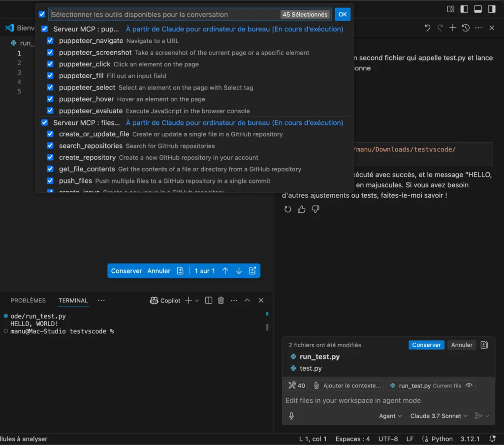Select Python language mode in status bar

(442, 439)
